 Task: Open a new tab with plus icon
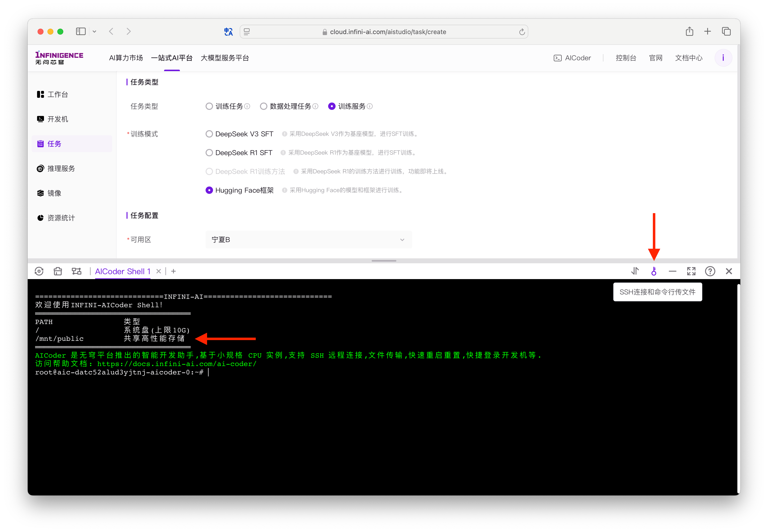click(708, 31)
